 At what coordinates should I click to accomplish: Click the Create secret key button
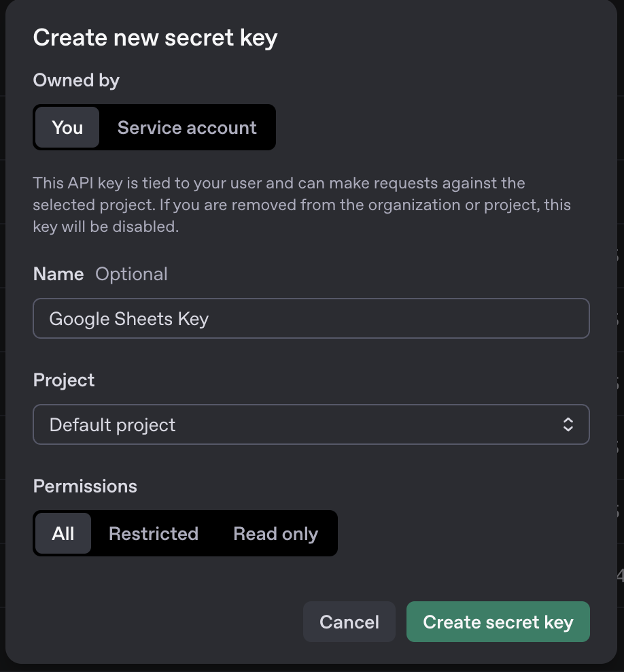coord(498,621)
